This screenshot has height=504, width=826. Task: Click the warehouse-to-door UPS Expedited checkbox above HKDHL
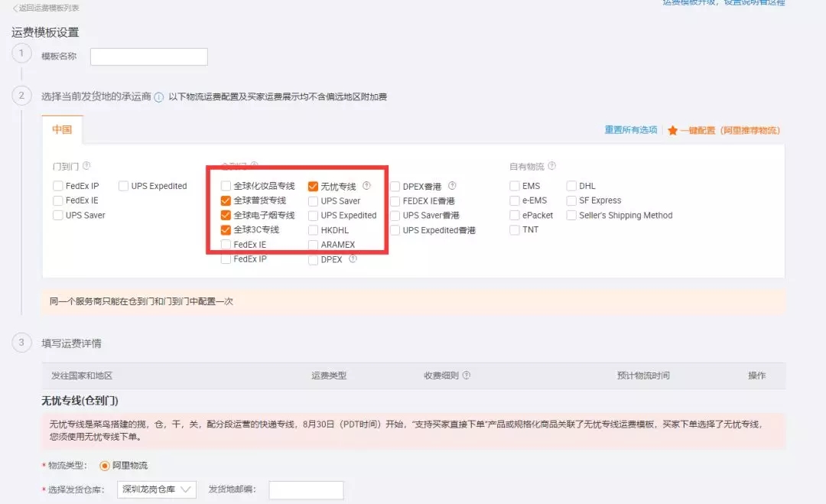pyautogui.click(x=313, y=216)
